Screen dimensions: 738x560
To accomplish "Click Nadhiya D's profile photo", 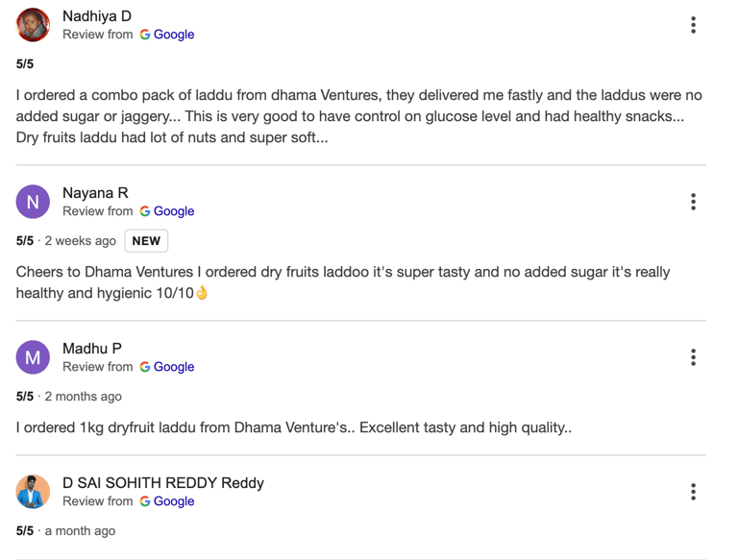I will [x=33, y=25].
